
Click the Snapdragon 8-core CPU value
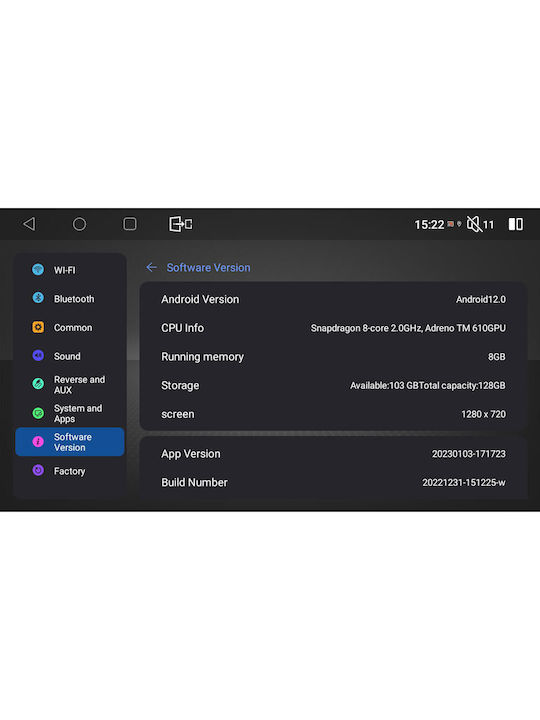pyautogui.click(x=408, y=328)
